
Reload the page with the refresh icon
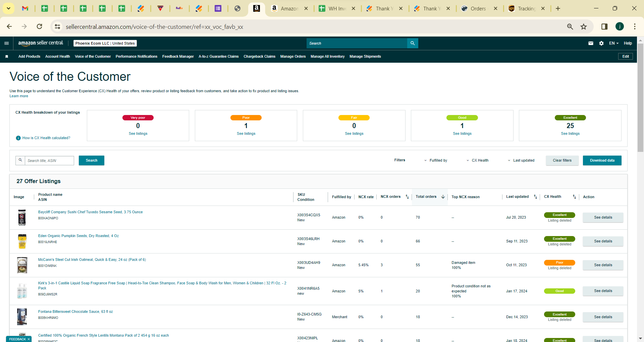pos(40,26)
